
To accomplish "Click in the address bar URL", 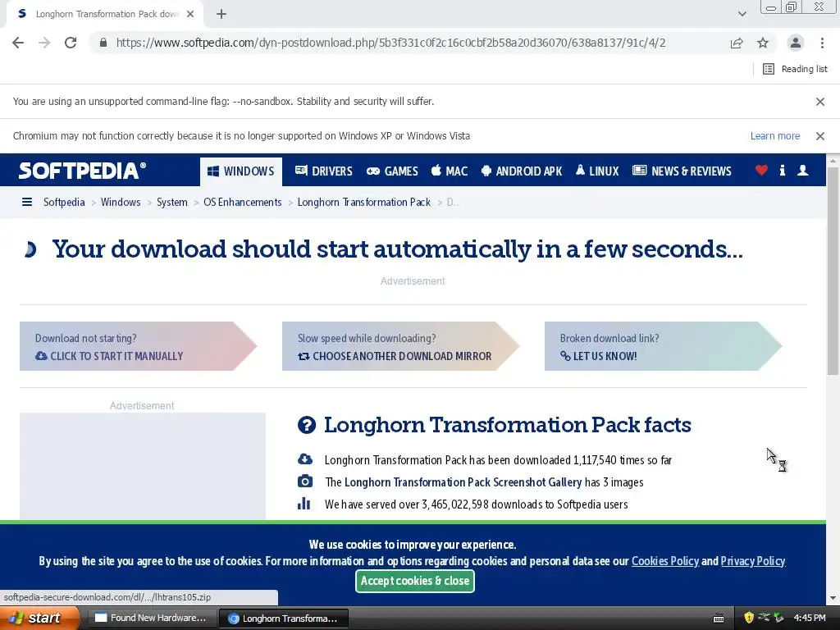I will pyautogui.click(x=390, y=43).
